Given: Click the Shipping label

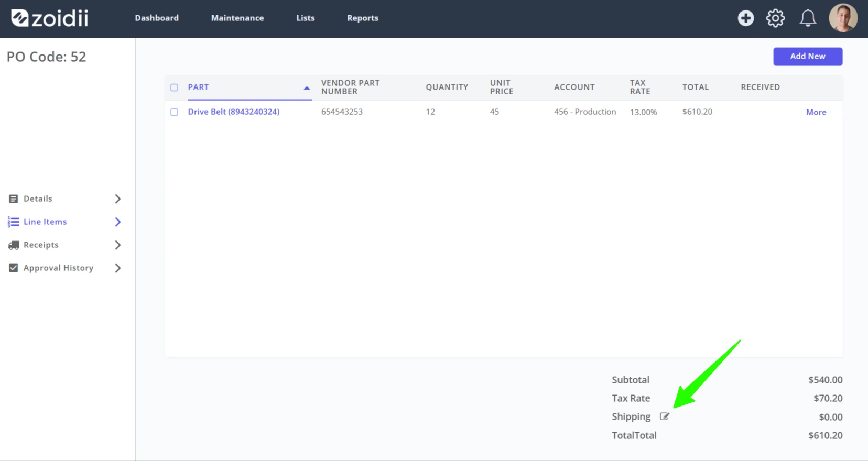Looking at the screenshot, I should pos(631,416).
